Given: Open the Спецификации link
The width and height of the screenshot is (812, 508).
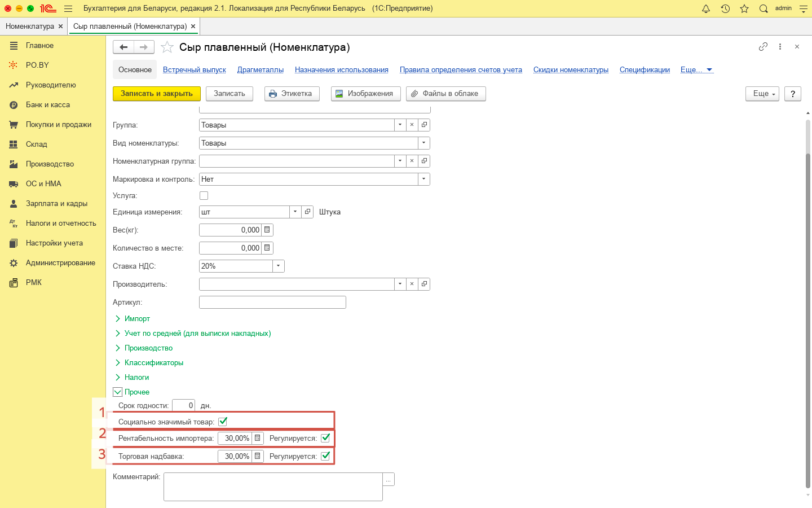Looking at the screenshot, I should 645,70.
